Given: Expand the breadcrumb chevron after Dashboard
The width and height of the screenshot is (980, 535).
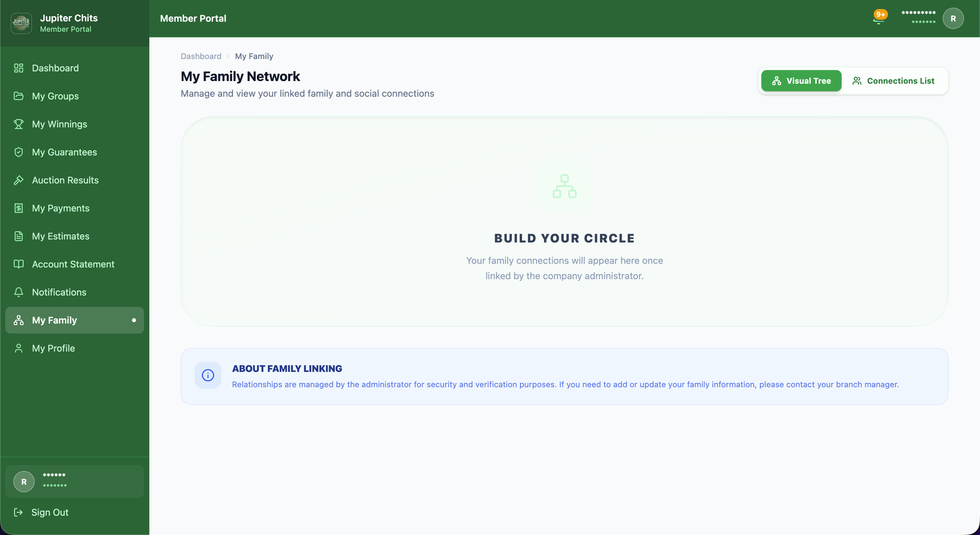Looking at the screenshot, I should (228, 56).
